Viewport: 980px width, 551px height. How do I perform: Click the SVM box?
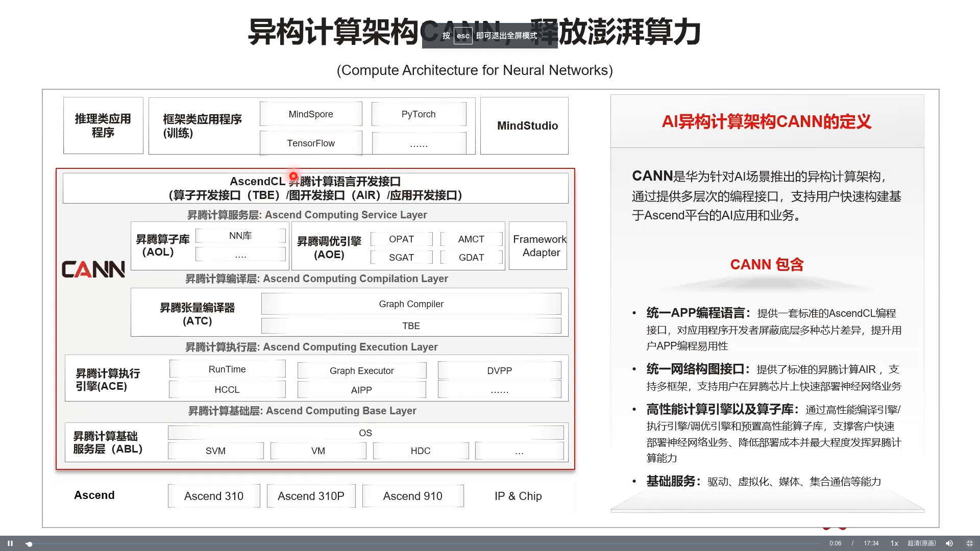tap(215, 451)
